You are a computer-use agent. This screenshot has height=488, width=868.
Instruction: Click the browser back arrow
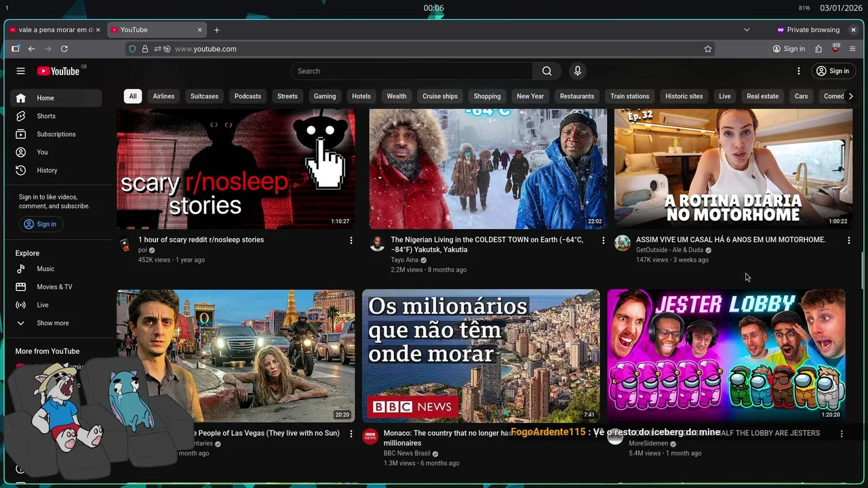click(31, 49)
